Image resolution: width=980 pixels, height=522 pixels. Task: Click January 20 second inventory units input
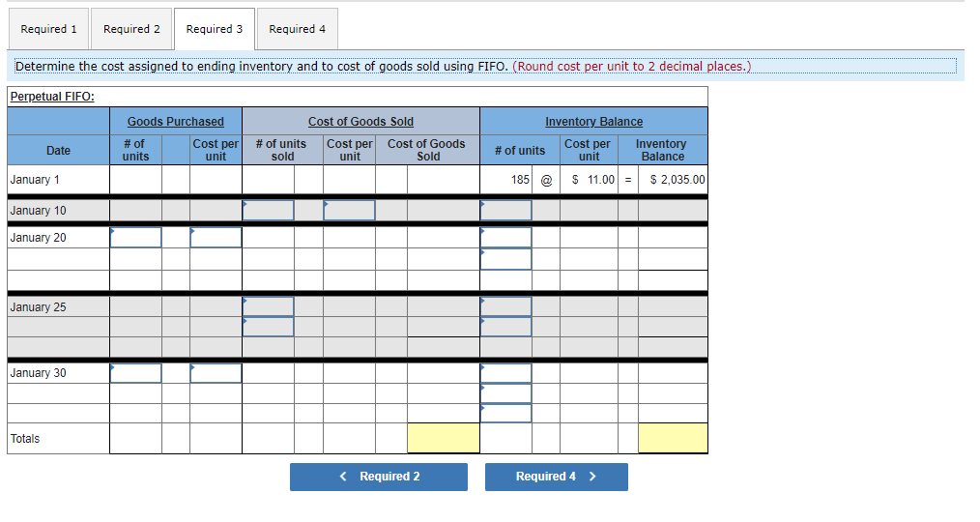pyautogui.click(x=506, y=259)
